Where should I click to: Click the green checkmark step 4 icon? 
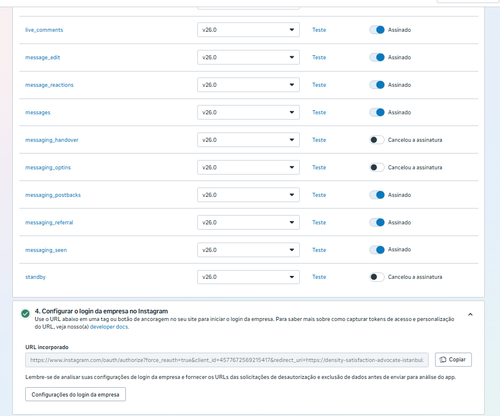[x=25, y=313]
